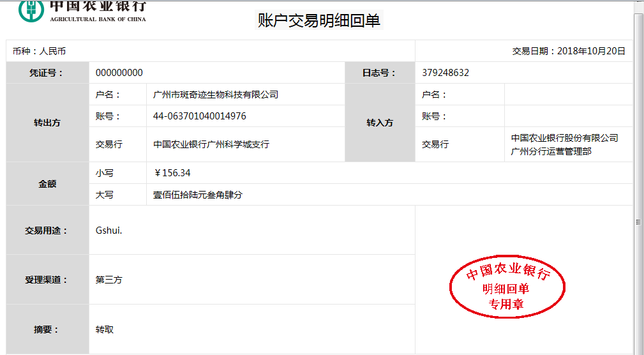Click the 凭证号 label cell
The image size is (644, 355).
pos(48,73)
